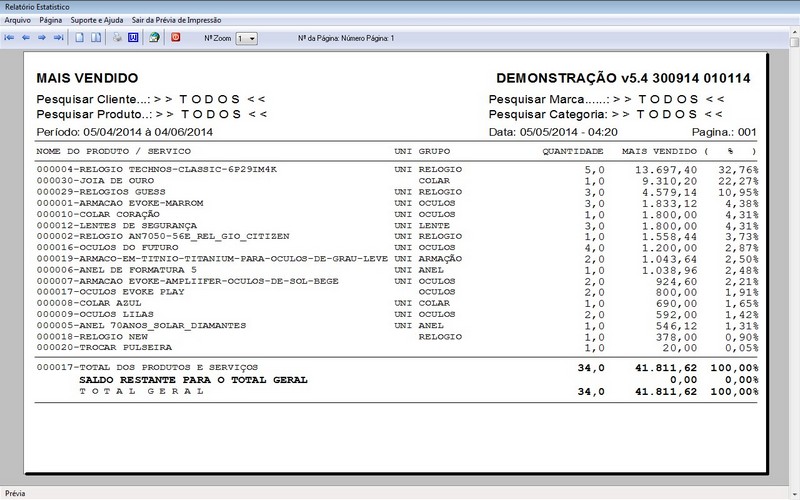Click the QUANTIDADE column header
The width and height of the screenshot is (800, 500).
(572, 151)
